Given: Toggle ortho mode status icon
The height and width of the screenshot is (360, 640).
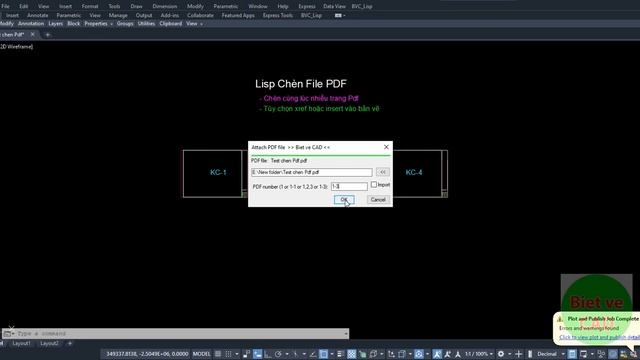Looking at the screenshot, I should tap(267, 354).
